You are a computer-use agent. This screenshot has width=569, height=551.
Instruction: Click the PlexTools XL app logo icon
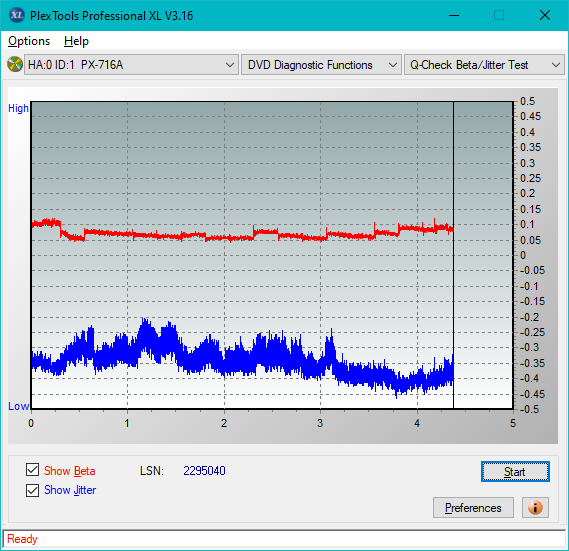click(16, 15)
